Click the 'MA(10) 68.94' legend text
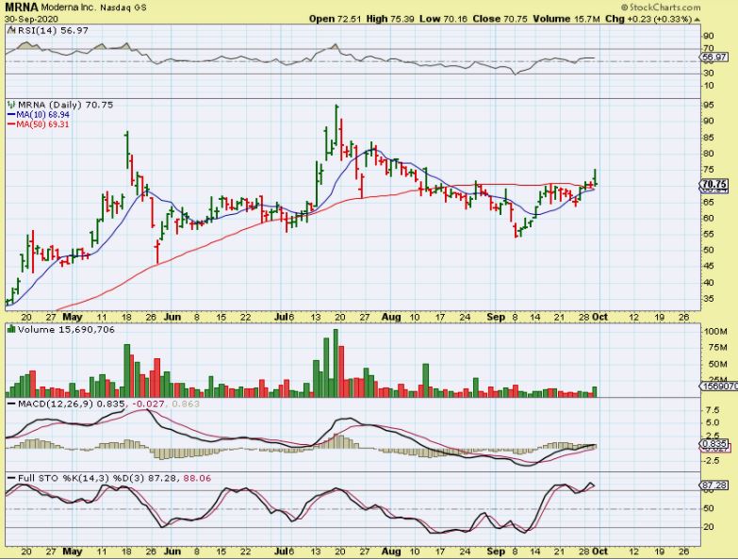 pyautogui.click(x=42, y=115)
